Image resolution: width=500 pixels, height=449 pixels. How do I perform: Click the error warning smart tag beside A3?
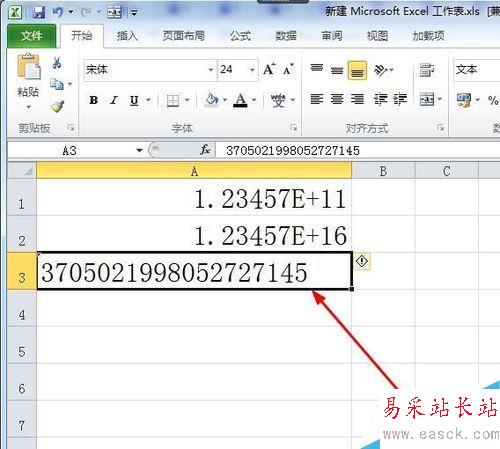(362, 261)
